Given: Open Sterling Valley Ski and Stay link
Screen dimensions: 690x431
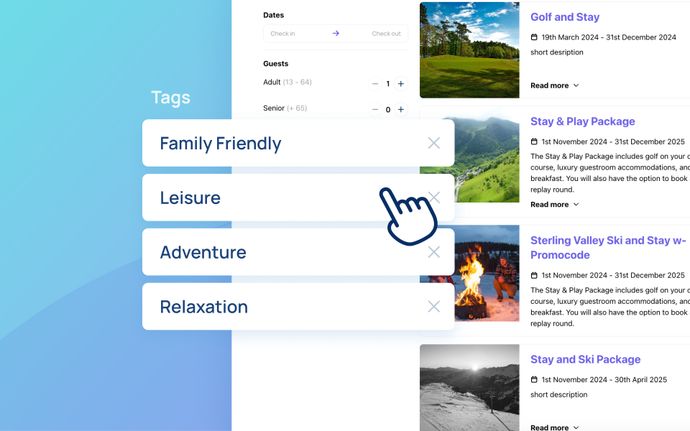Looking at the screenshot, I should point(608,247).
